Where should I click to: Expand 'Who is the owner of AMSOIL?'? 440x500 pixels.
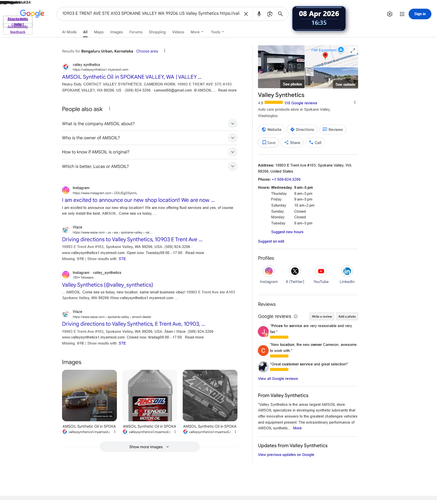149,138
